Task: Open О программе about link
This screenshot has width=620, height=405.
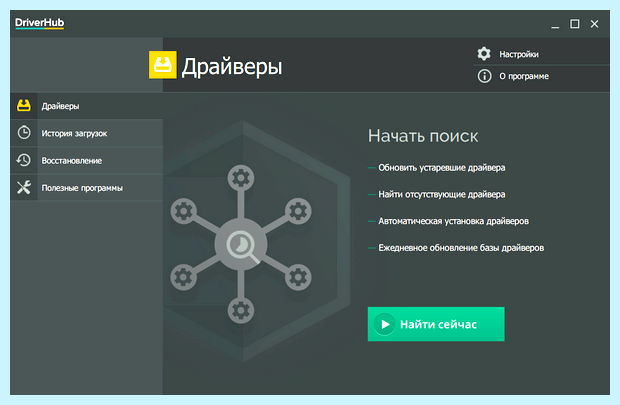Action: [x=524, y=76]
